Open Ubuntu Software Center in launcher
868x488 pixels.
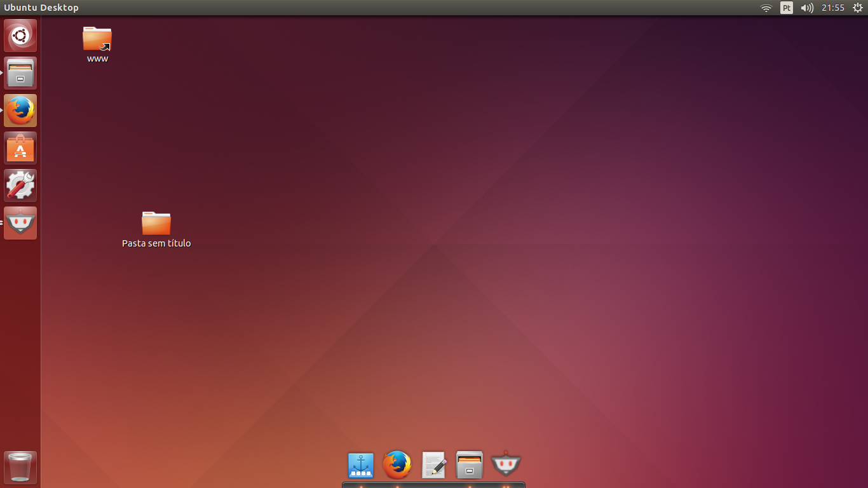(x=20, y=148)
